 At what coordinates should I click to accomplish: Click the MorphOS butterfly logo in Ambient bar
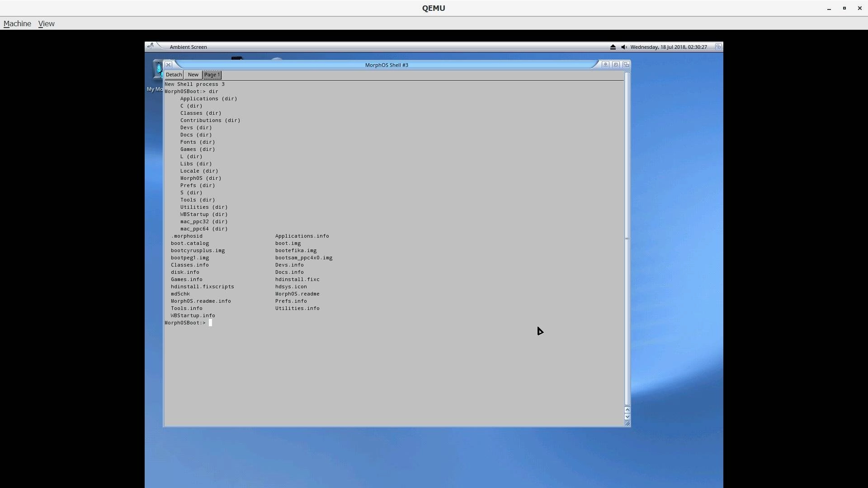pyautogui.click(x=151, y=46)
